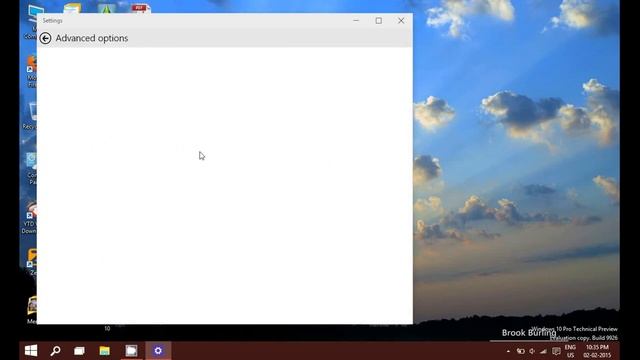Show hidden system tray icons
640x360 pixels.
point(508,351)
